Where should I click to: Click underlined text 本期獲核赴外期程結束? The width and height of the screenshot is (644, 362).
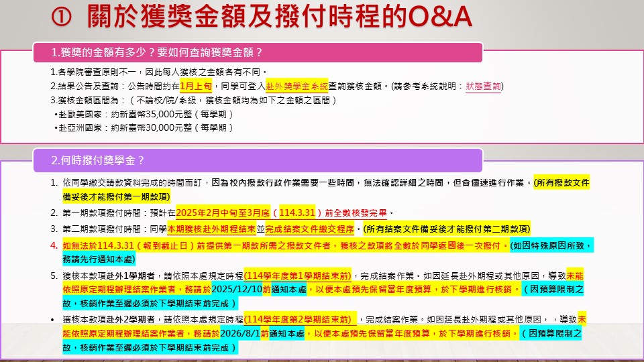coord(211,229)
